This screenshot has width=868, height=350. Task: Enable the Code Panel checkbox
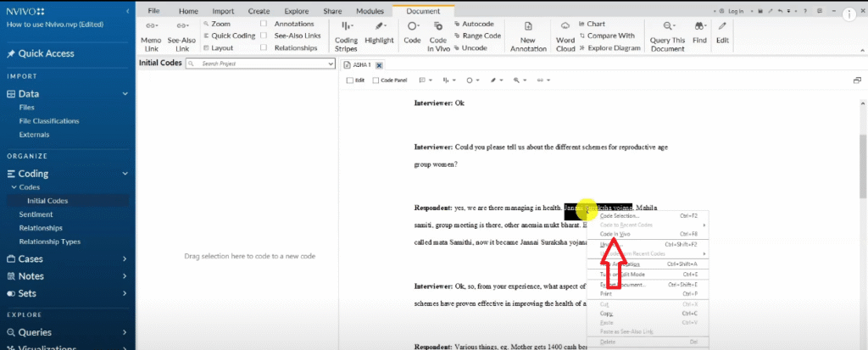(x=376, y=81)
